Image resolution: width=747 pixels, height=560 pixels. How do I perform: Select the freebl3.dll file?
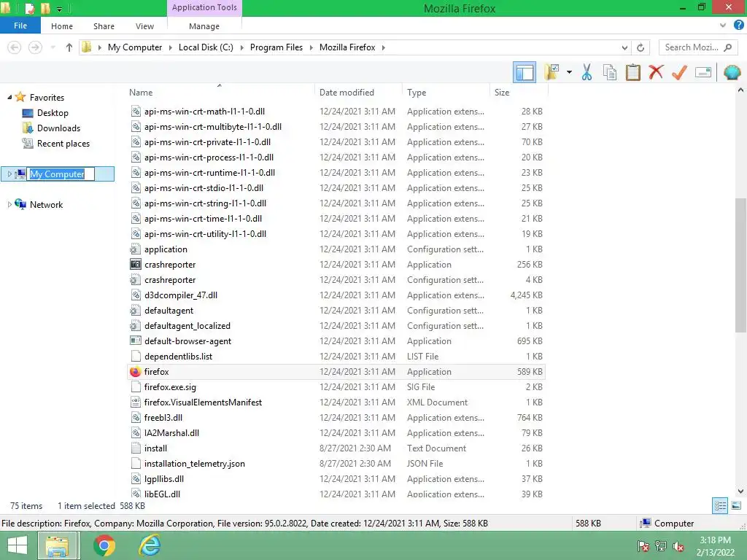coord(336,417)
